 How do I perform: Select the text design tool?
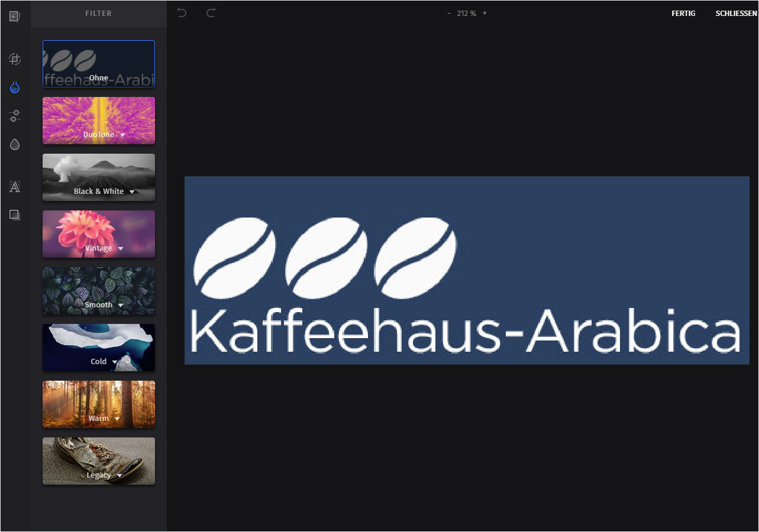[15, 187]
